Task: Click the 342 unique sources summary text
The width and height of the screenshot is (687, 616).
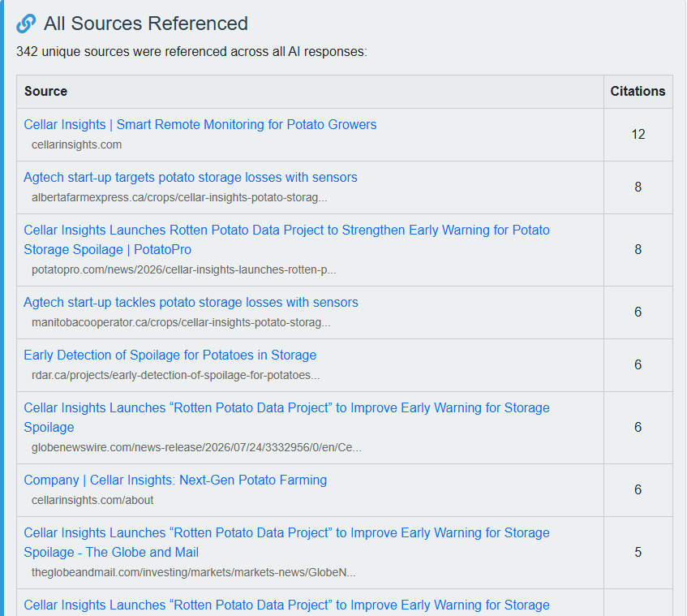Action: click(x=192, y=52)
